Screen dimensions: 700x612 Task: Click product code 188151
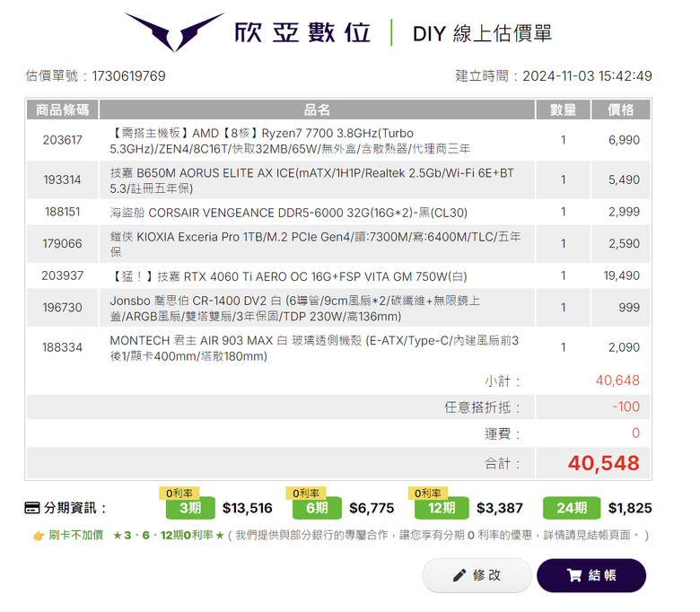63,212
